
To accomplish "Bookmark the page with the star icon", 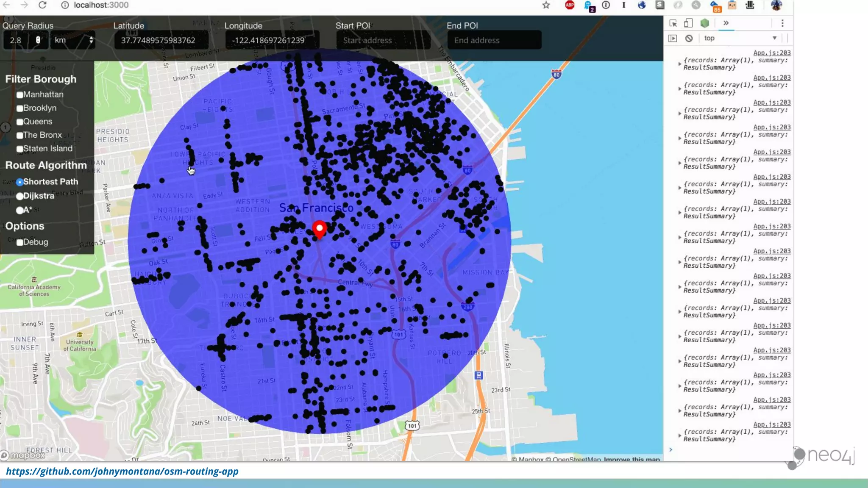I will pyautogui.click(x=546, y=5).
